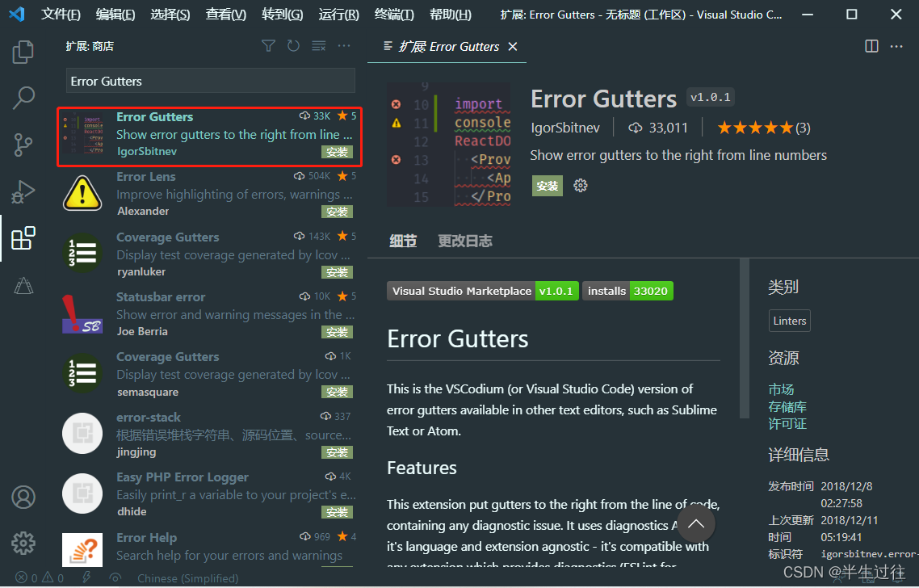Install Coverage Gutters by ryanluker
The image size is (919, 588).
click(337, 272)
